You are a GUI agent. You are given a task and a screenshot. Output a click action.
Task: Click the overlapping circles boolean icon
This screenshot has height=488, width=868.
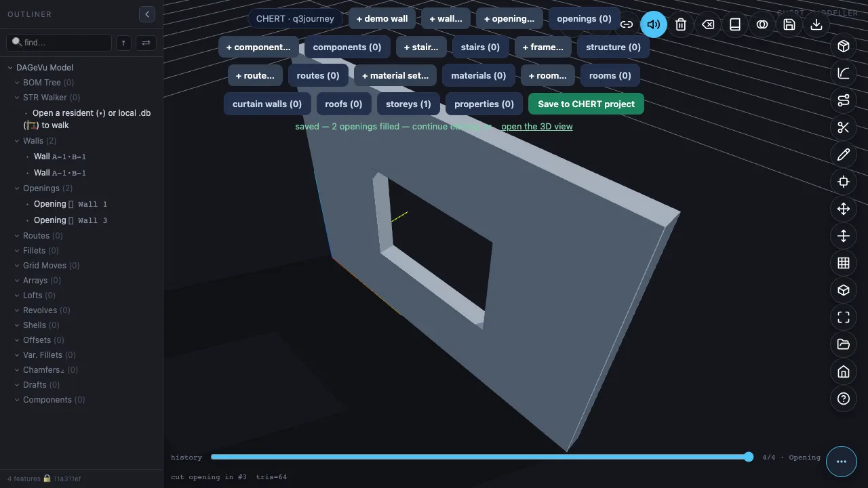762,24
